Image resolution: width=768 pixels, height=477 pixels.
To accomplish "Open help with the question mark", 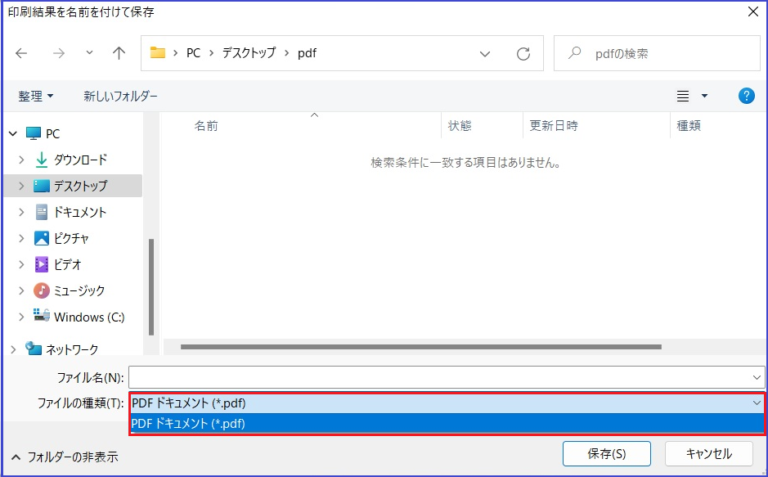I will coord(746,95).
